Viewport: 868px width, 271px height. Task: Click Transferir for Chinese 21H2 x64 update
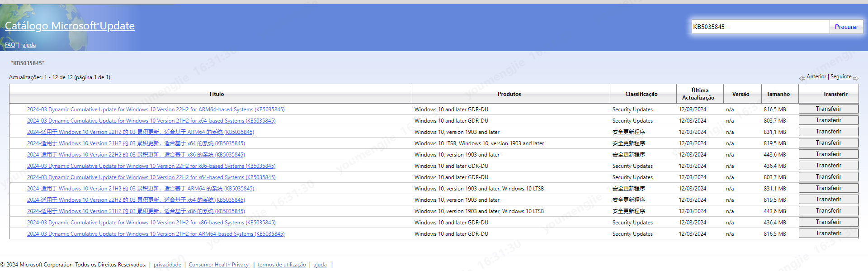828,143
